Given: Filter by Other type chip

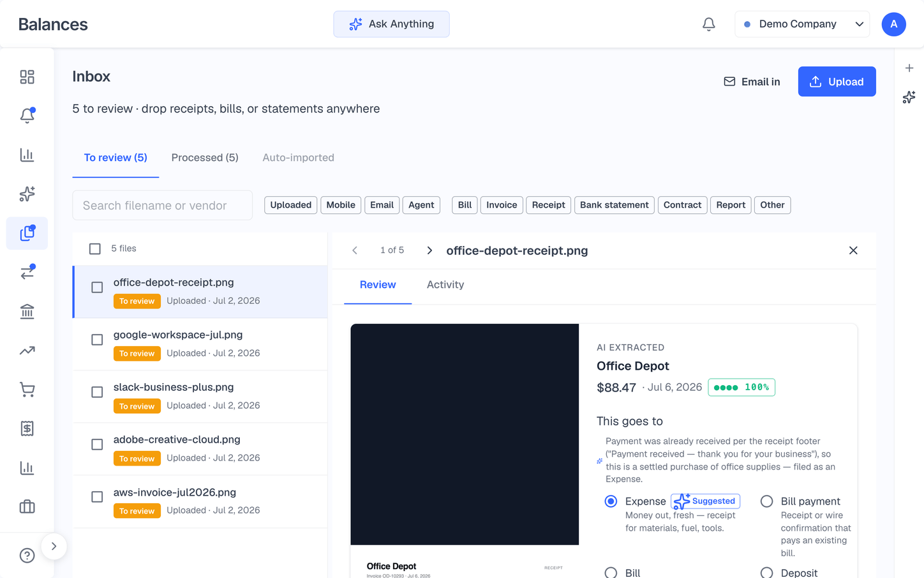Looking at the screenshot, I should coord(772,205).
